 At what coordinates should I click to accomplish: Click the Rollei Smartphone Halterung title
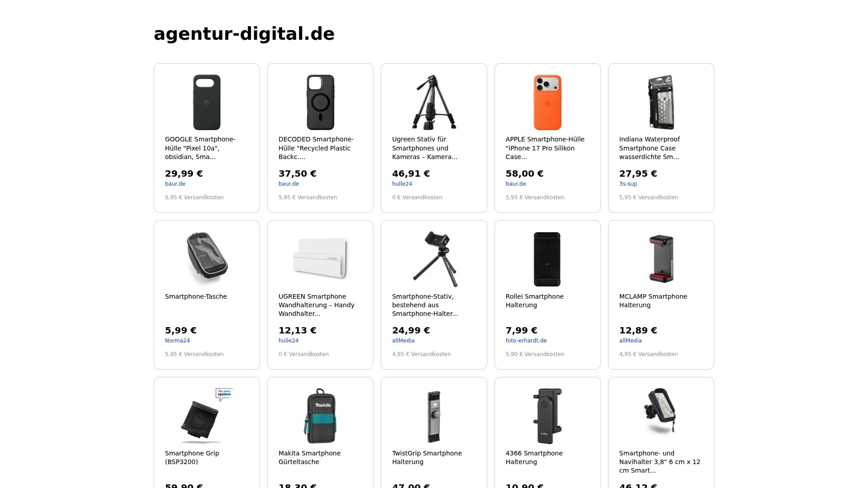[x=534, y=301]
